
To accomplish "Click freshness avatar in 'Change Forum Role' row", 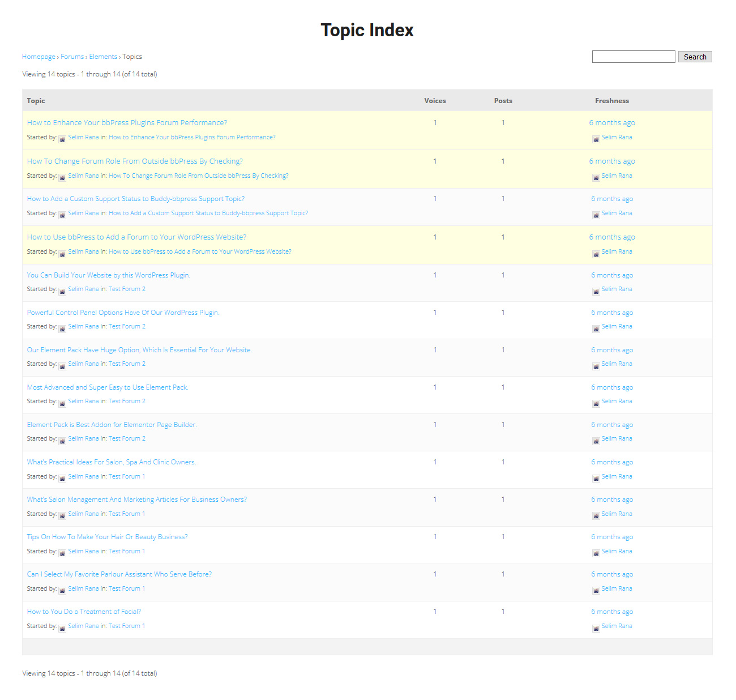I will coord(596,177).
